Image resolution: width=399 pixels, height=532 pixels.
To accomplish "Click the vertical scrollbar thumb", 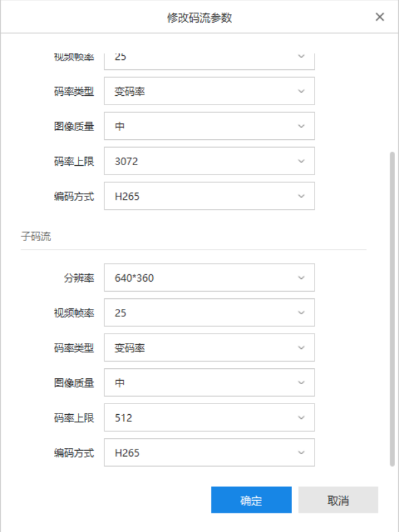I will pyautogui.click(x=392, y=306).
